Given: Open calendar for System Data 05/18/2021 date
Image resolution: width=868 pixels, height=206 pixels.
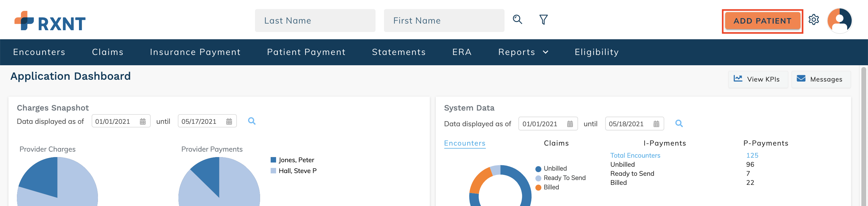Looking at the screenshot, I should (656, 124).
